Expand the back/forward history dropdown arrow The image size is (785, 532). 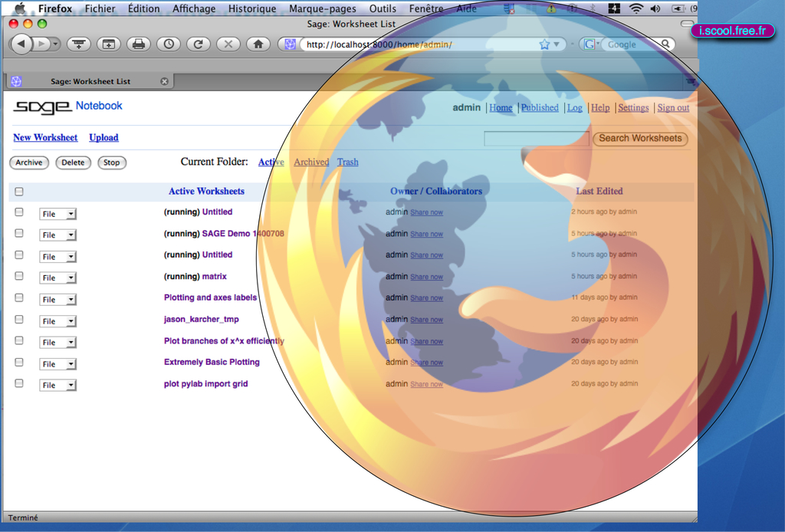click(x=55, y=44)
